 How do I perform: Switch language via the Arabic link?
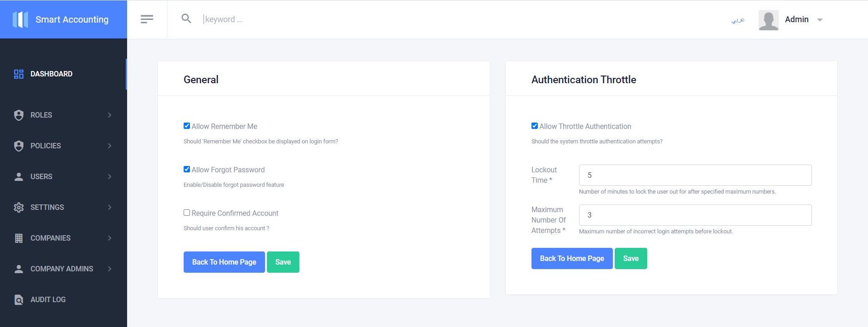coord(738,20)
